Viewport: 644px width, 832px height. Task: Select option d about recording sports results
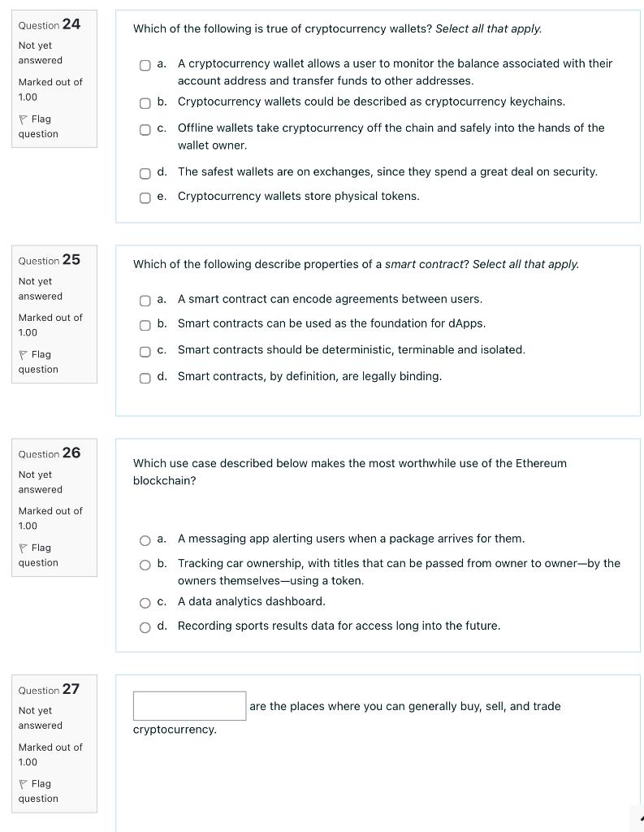point(145,626)
